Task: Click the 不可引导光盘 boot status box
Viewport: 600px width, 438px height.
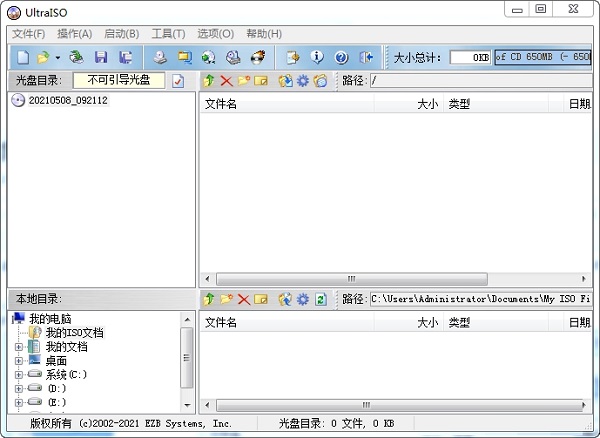Action: (x=119, y=80)
